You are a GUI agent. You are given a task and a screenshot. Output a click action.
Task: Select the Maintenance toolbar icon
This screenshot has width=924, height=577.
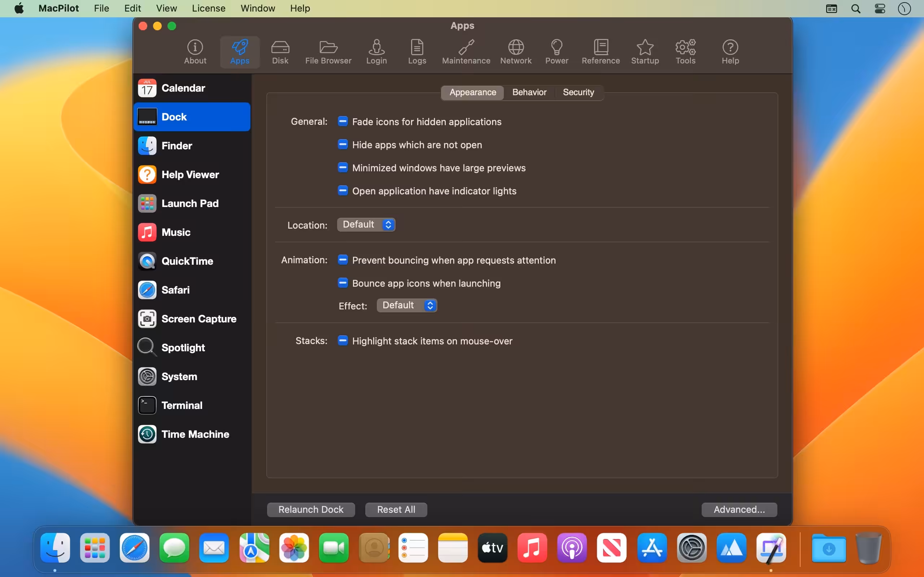coord(466,52)
